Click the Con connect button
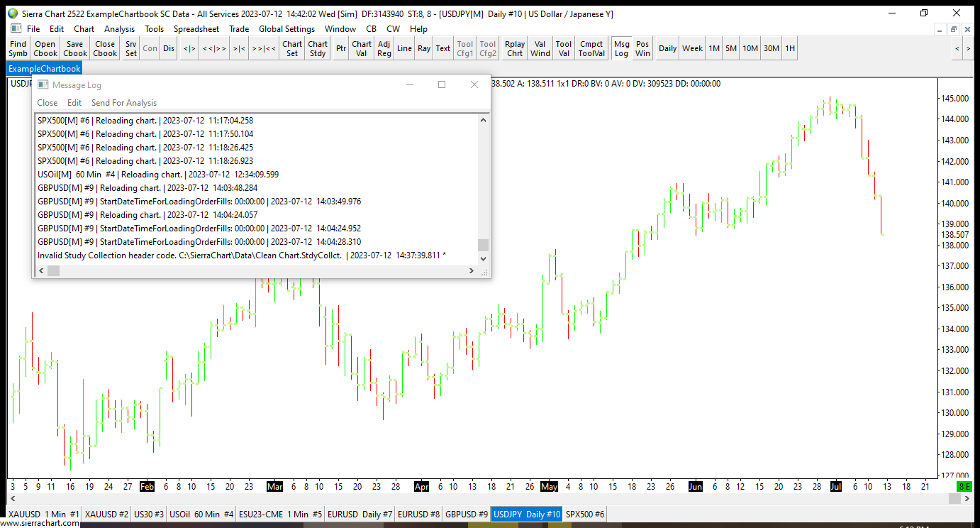 pos(150,48)
